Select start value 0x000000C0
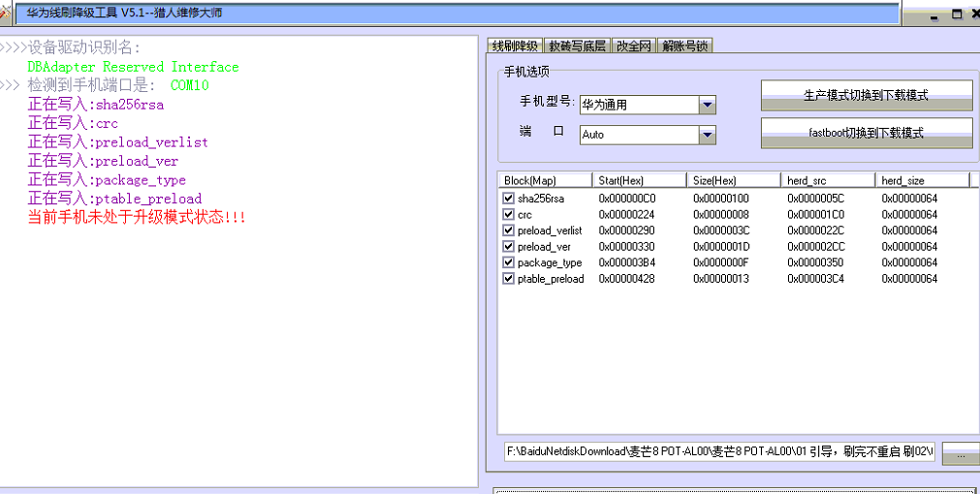Screen dimensions: 980x494 tap(627, 199)
